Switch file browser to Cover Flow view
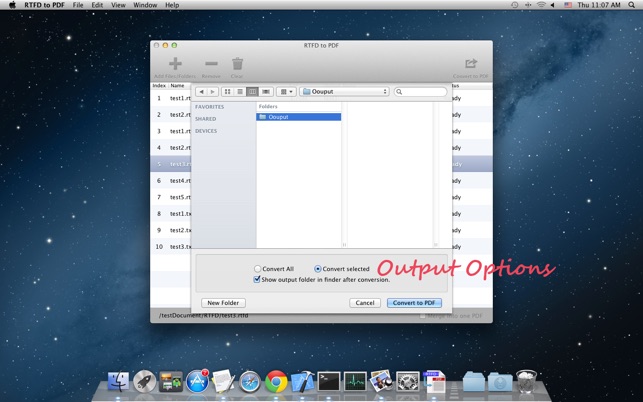This screenshot has width=643, height=402. [x=266, y=92]
